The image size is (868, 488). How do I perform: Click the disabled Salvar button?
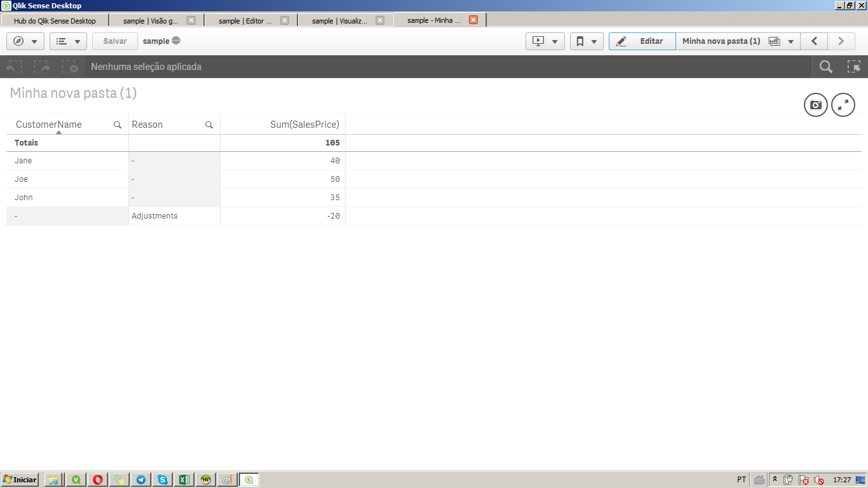[x=115, y=41]
